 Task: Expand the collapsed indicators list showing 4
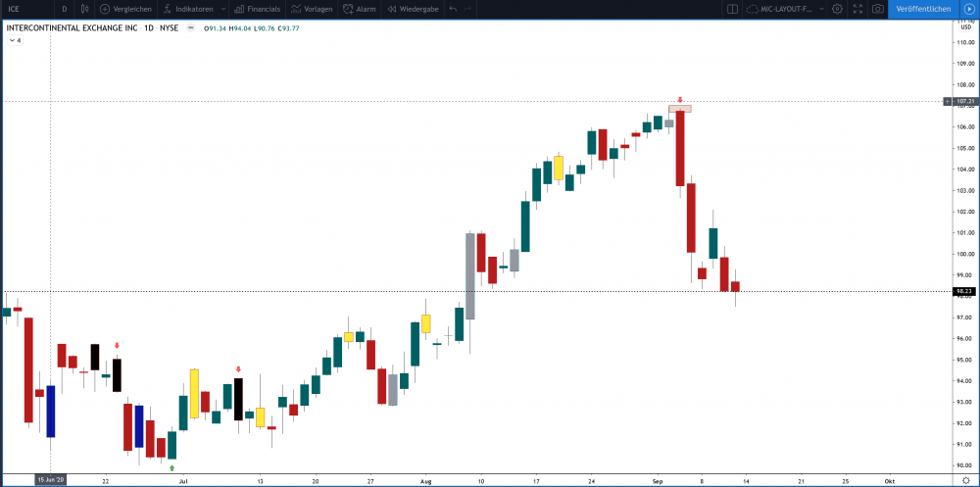15,40
